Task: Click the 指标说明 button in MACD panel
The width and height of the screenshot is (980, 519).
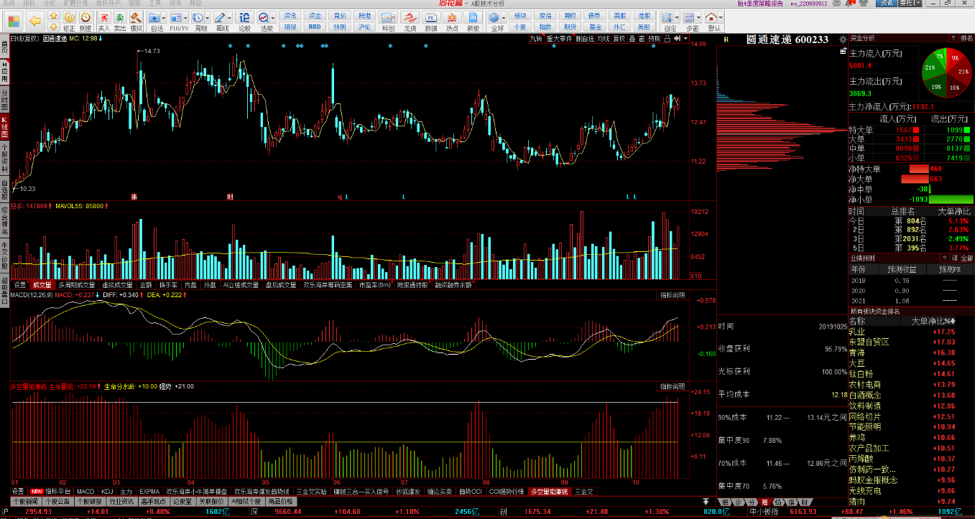Action: [x=672, y=295]
